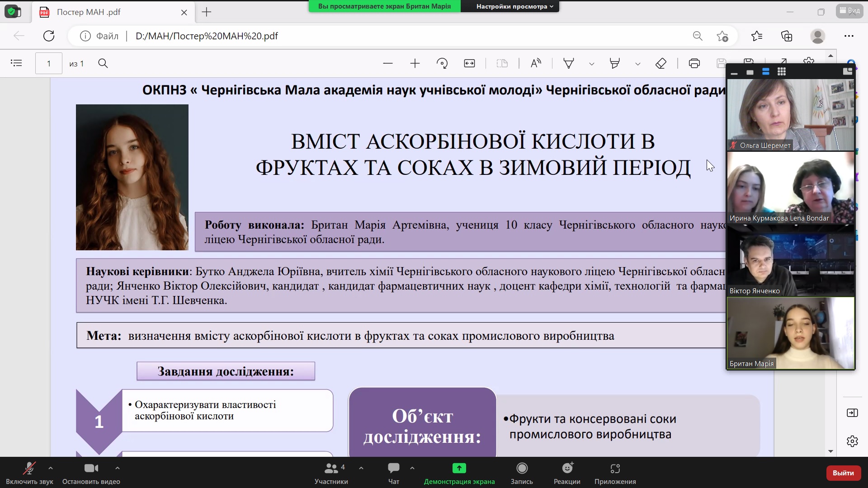Screen dimensions: 868x488
Task: Unmute via Включить звук microphone
Action: (29, 473)
